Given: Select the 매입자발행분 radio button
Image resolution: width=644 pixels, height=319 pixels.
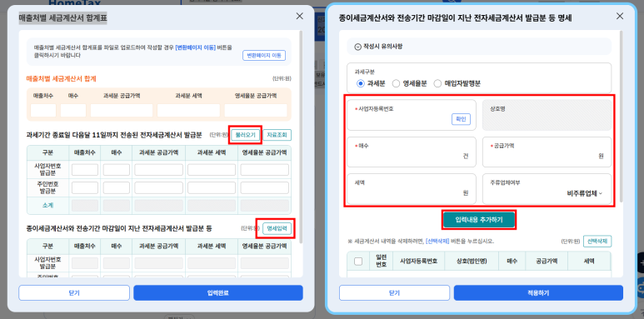Looking at the screenshot, I should click(437, 83).
